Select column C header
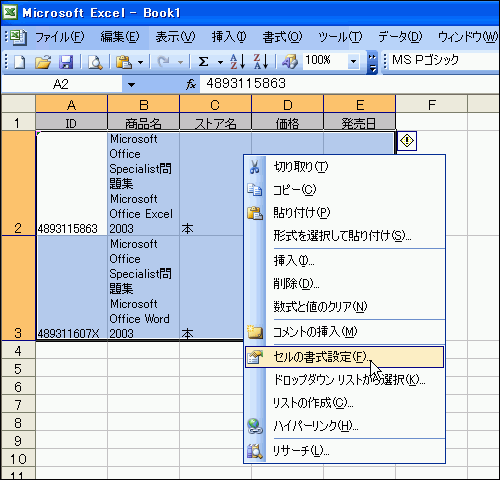This screenshot has width=500, height=480. pos(215,104)
